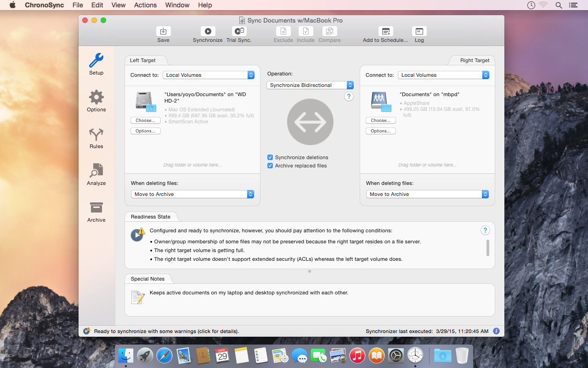Open Options for the mbpd Documents target

pos(380,131)
